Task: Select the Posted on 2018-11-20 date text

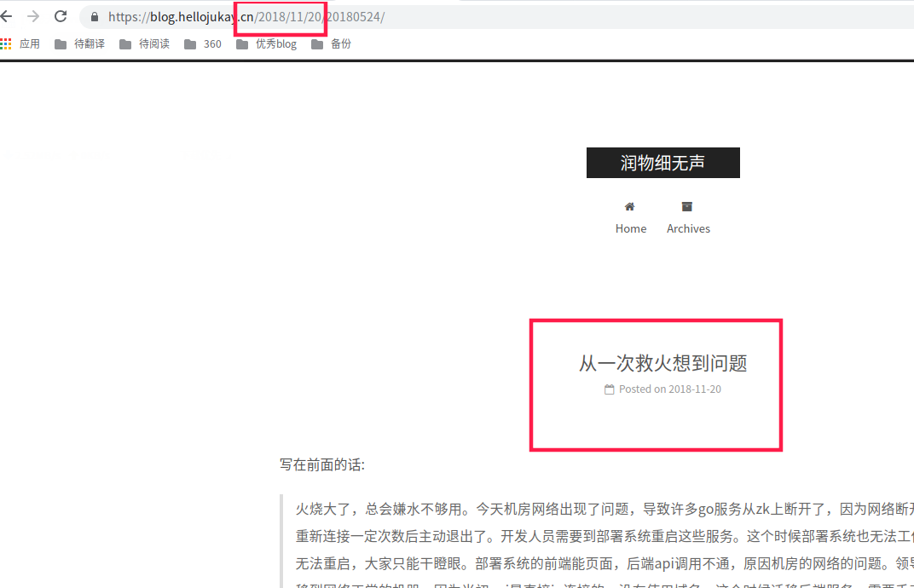Action: [668, 389]
